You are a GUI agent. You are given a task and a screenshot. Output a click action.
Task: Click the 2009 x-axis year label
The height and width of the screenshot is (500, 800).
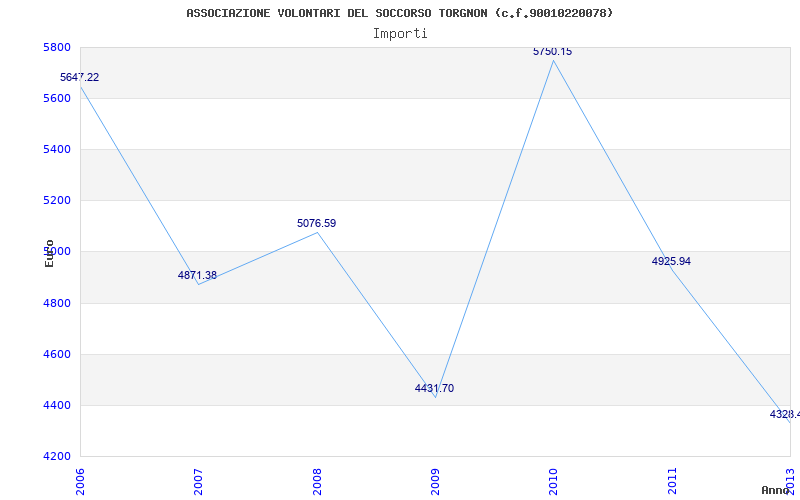435,481
